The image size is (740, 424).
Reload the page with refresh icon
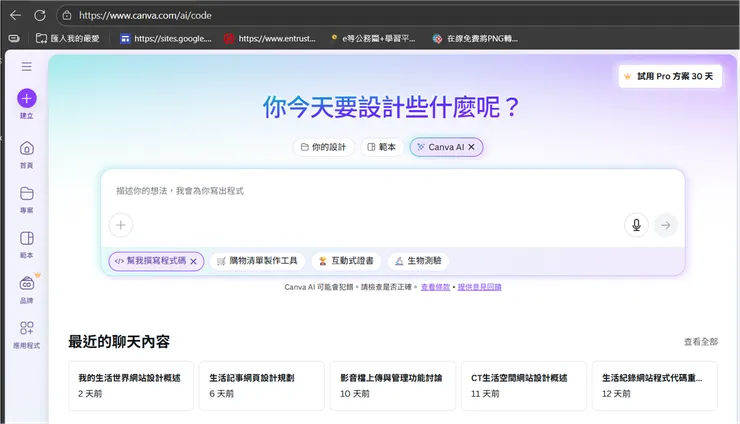(40, 15)
